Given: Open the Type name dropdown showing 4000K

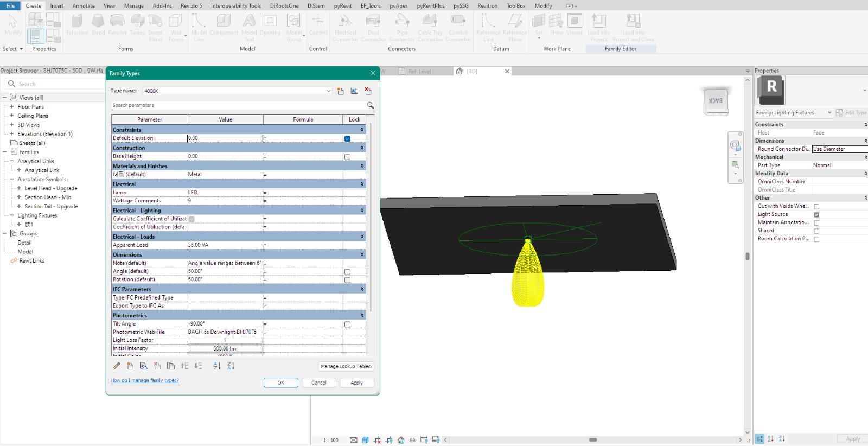Looking at the screenshot, I should coord(328,91).
